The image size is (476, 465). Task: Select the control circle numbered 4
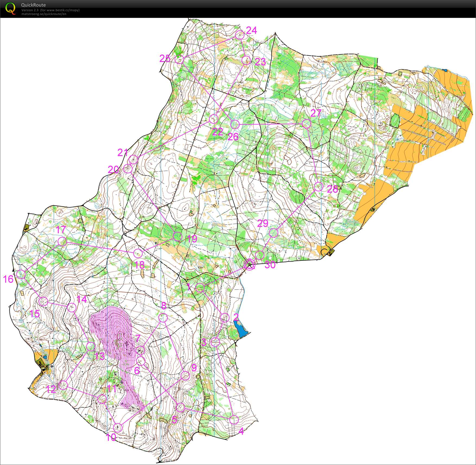[234, 420]
